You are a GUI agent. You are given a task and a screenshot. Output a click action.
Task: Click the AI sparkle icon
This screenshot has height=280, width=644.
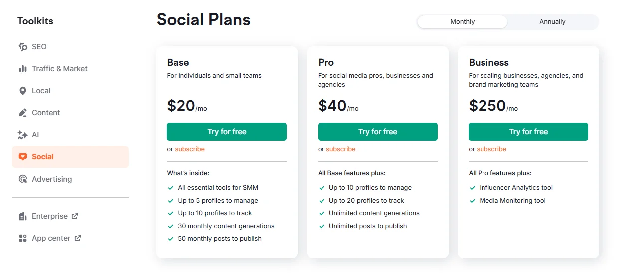pos(23,135)
